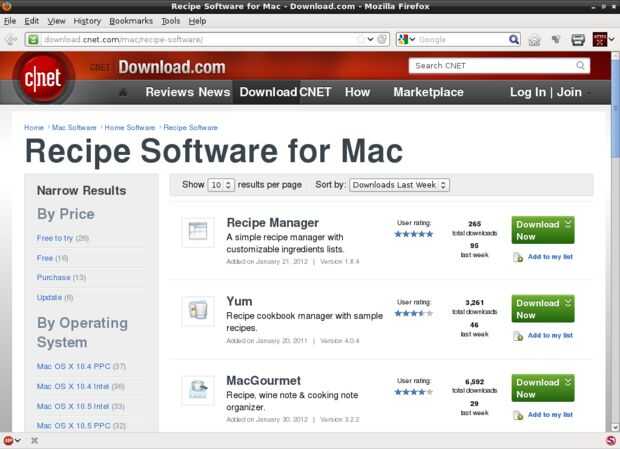Go to Home breadcrumb link

34,128
